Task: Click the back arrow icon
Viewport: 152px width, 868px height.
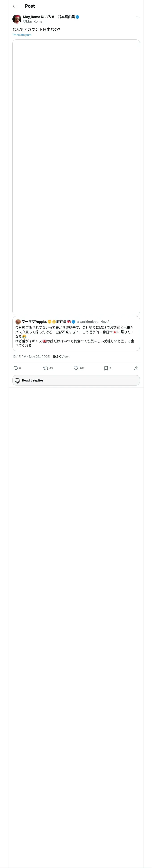Action: coord(14,6)
